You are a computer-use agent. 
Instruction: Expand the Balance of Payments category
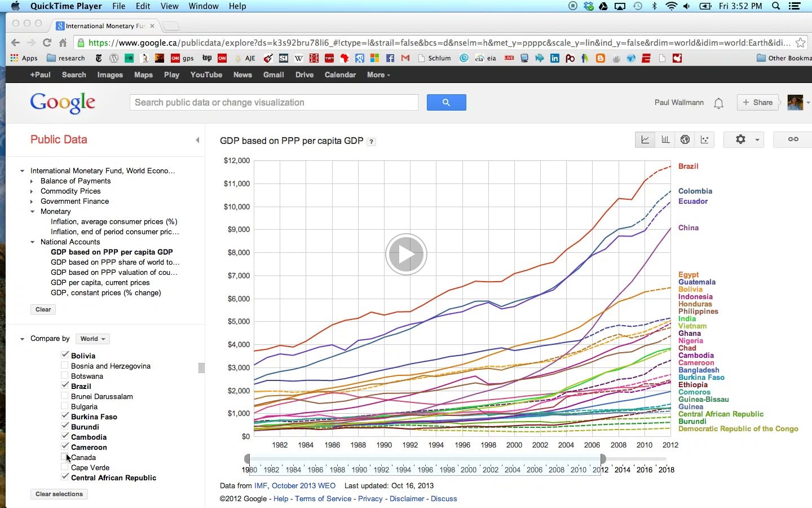click(32, 181)
